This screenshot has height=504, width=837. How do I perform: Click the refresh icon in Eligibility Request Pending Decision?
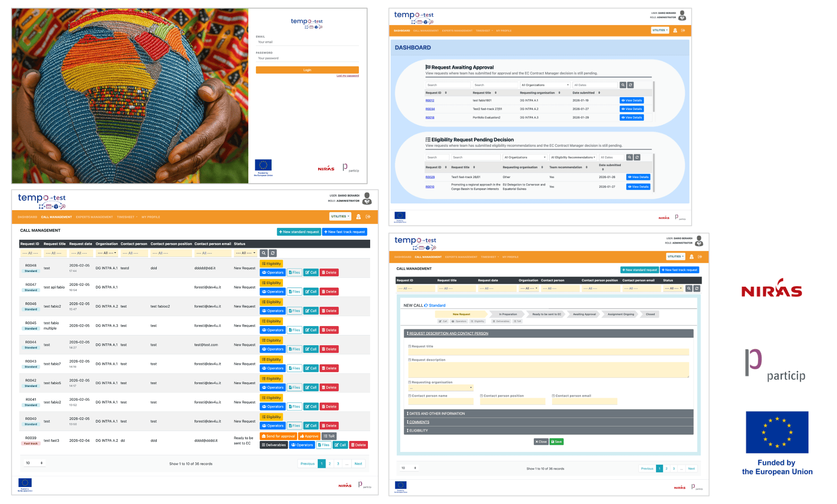point(637,157)
